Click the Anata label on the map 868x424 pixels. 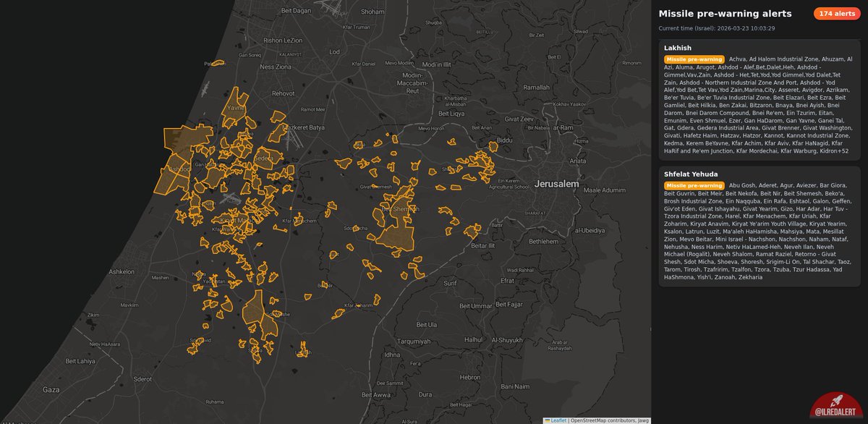[x=578, y=161]
